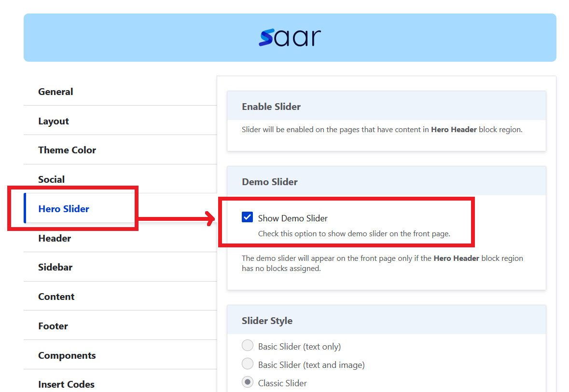Collapse the Enable Slider section header

(271, 107)
